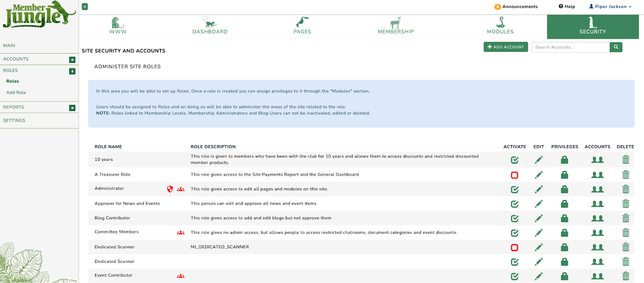The width and height of the screenshot is (644, 283).
Task: Open privileges lock for Administrator role
Action: [565, 189]
